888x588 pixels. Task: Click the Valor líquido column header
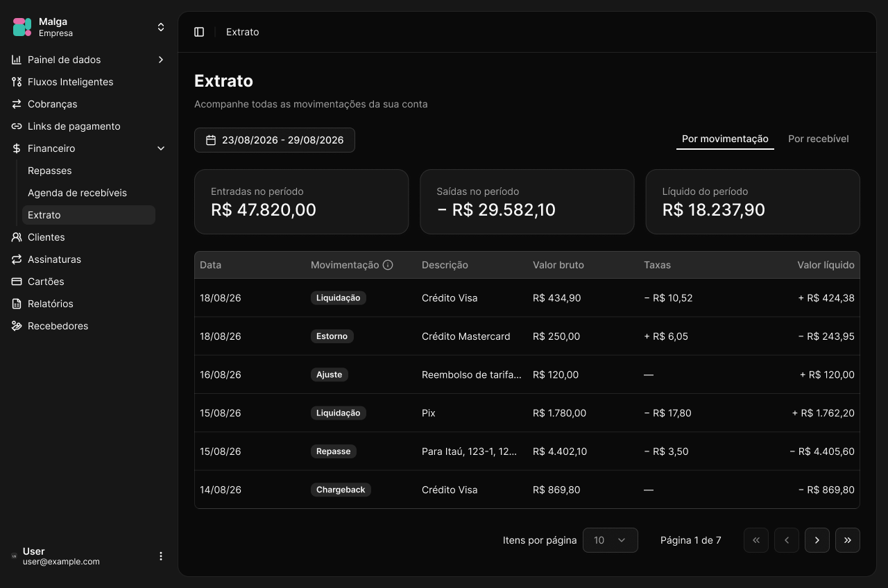(826, 265)
